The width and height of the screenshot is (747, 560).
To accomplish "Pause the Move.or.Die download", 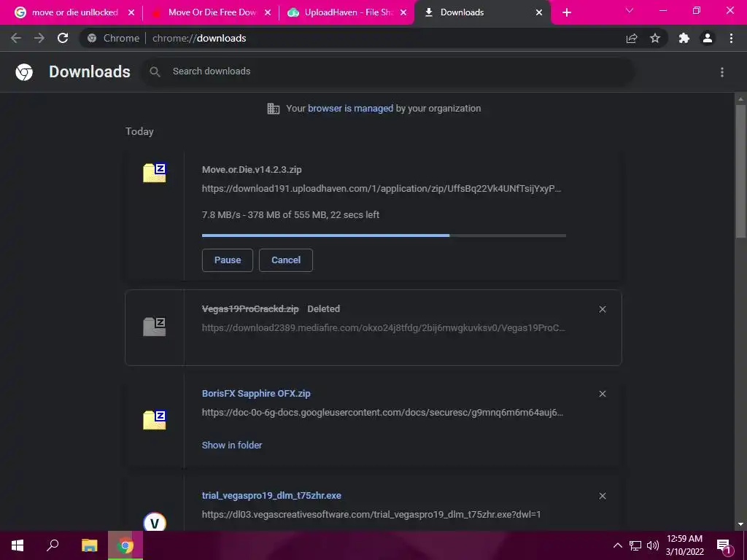I will (228, 260).
